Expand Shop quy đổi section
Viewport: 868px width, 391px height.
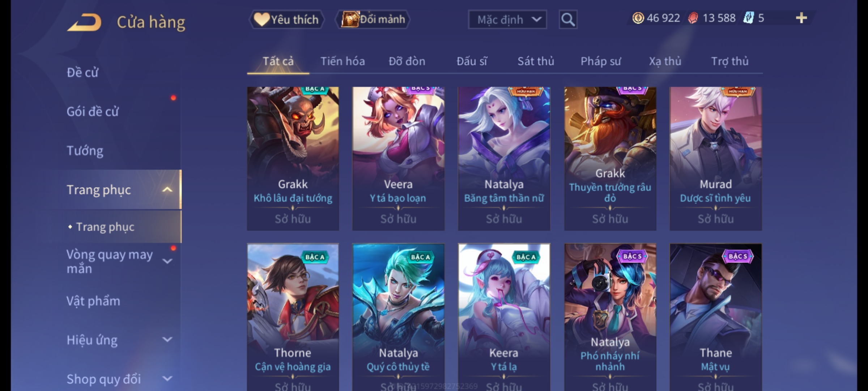[x=167, y=379]
